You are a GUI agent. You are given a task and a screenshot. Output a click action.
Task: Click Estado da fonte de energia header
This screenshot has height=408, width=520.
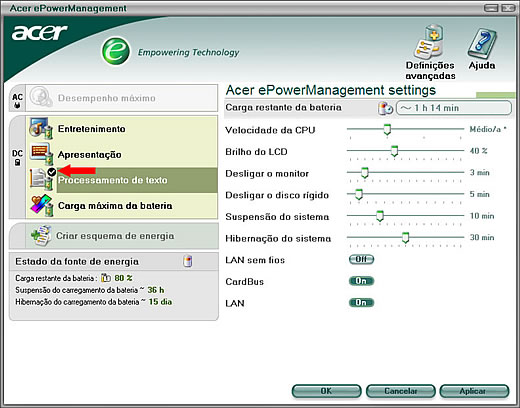point(77,261)
